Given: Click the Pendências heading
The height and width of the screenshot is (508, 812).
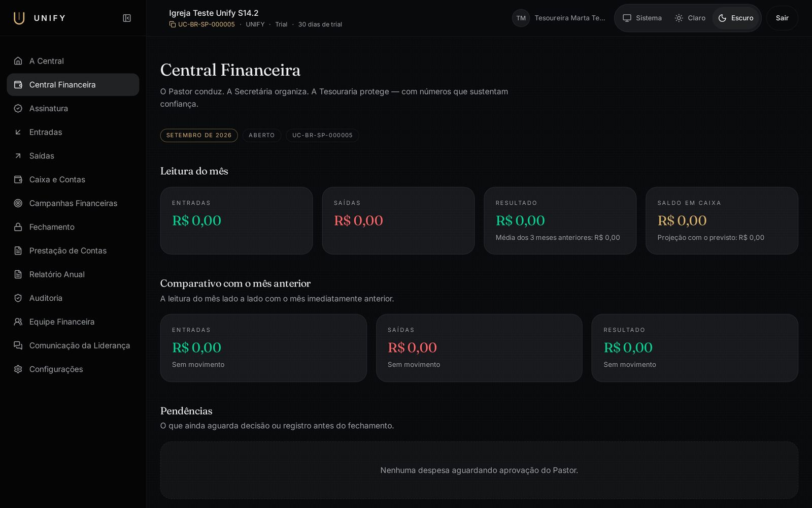Looking at the screenshot, I should click(x=186, y=410).
